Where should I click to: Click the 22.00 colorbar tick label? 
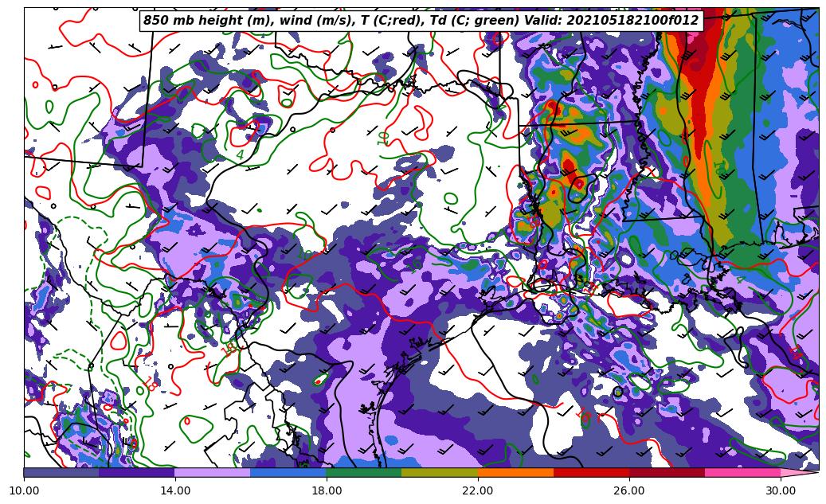click(x=478, y=490)
